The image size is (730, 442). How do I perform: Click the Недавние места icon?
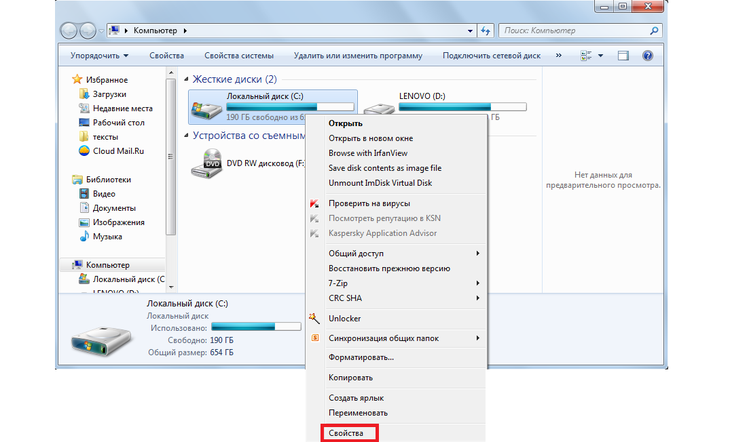(x=84, y=108)
